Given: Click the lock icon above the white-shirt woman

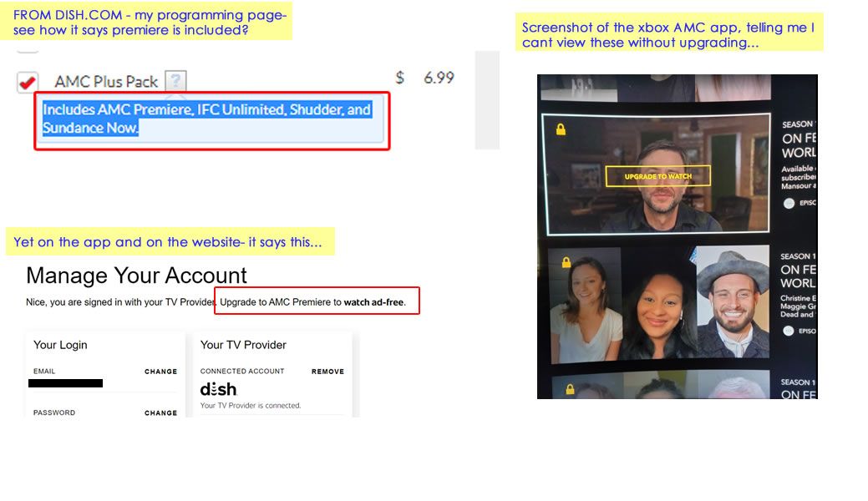Looking at the screenshot, I should [x=566, y=262].
